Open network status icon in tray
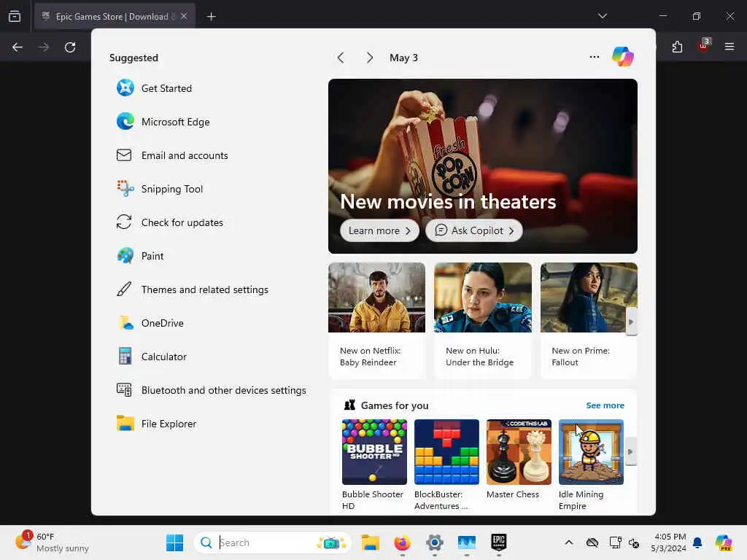Image resolution: width=747 pixels, height=560 pixels. [x=615, y=542]
